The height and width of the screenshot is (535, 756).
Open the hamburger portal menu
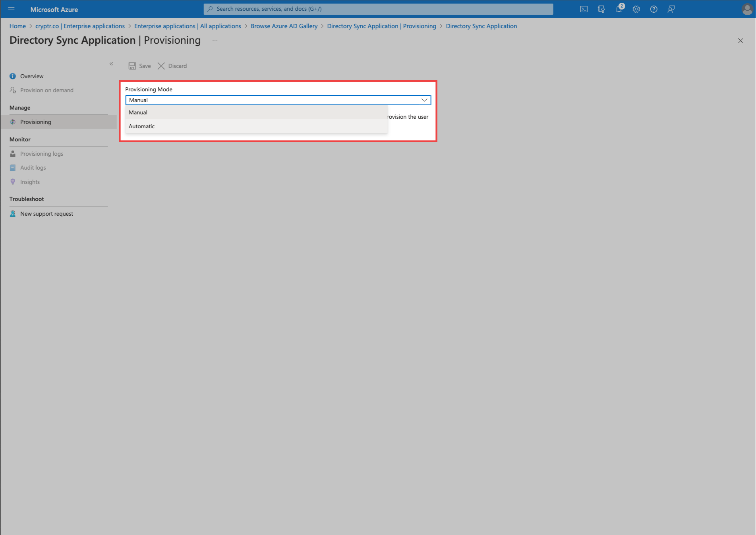11,9
